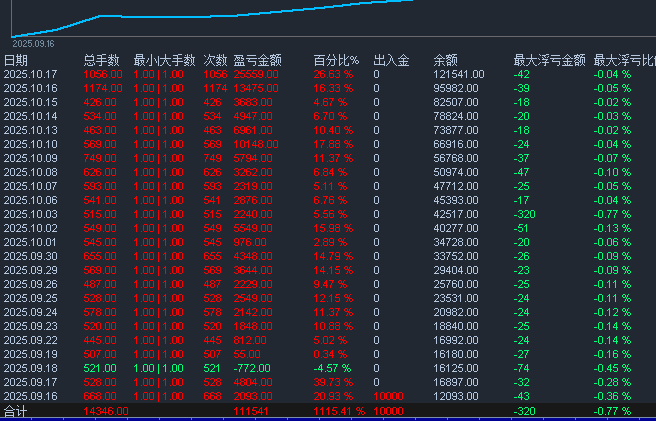This screenshot has height=421, width=656.
Task: Select the 2025.09.18 date cell
Action: 31,368
